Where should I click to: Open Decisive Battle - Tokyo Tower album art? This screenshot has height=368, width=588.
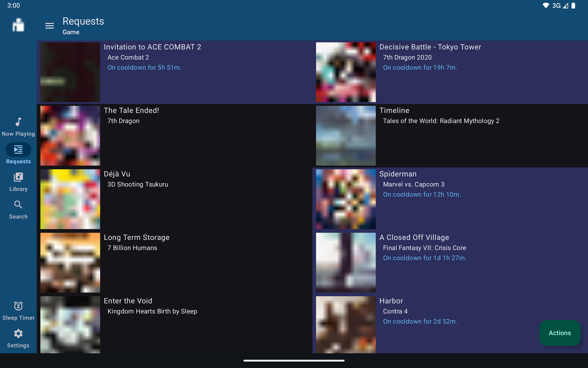[346, 72]
